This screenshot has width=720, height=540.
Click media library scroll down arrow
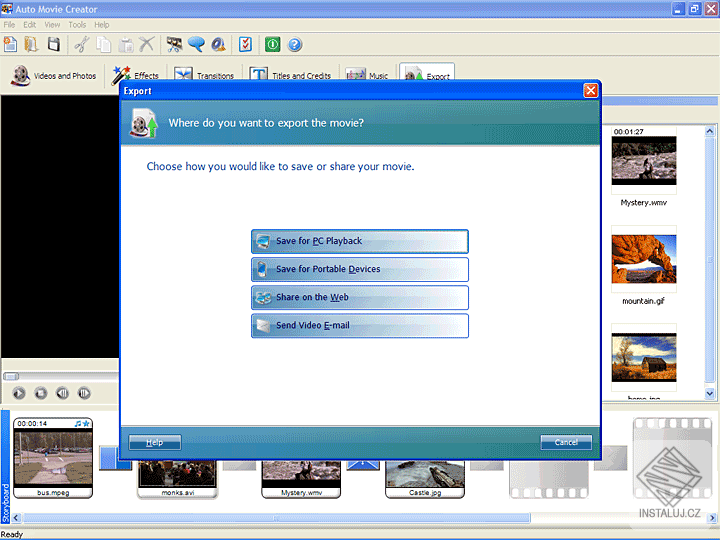[x=710, y=394]
